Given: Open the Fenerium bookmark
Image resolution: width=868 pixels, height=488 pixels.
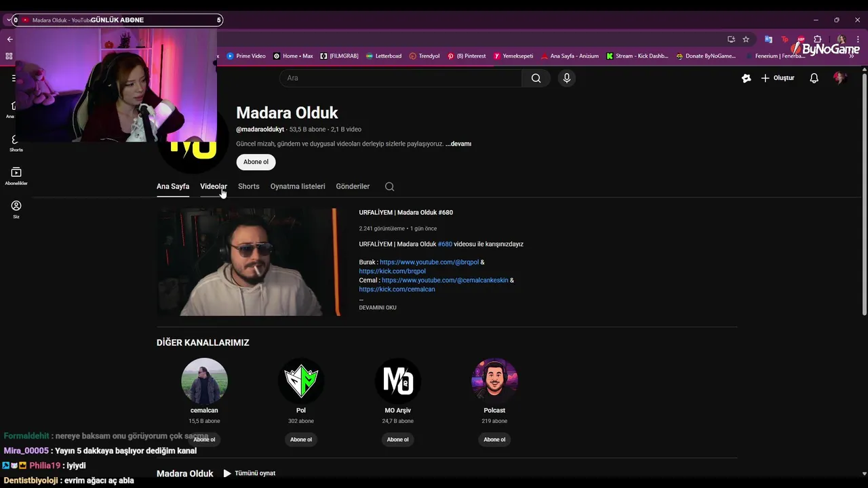Looking at the screenshot, I should coord(775,56).
